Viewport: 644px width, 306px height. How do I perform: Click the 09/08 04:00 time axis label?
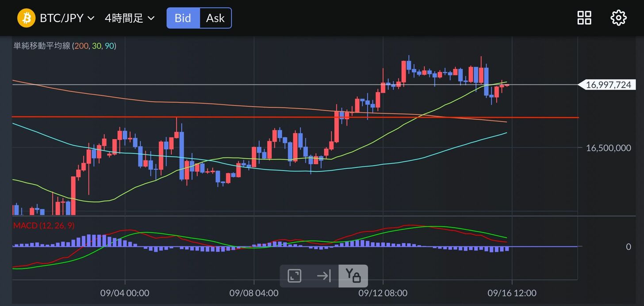(254, 293)
